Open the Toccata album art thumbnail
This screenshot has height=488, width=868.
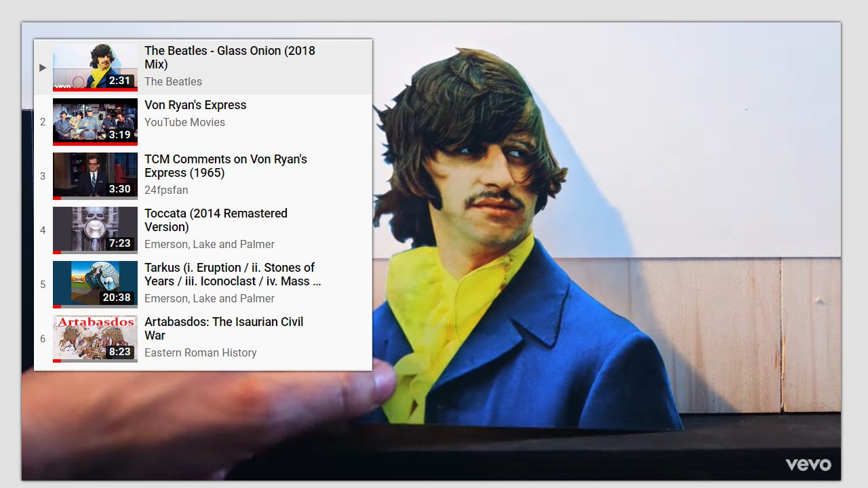point(95,230)
